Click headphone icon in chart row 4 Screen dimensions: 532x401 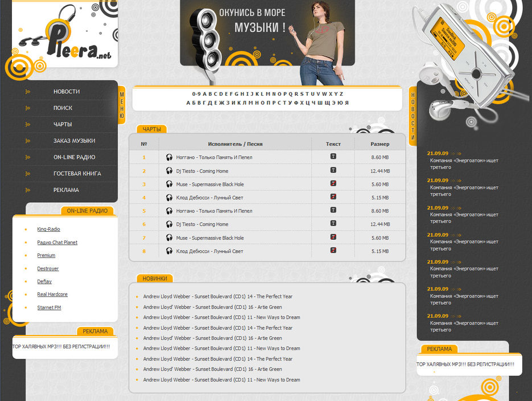[x=170, y=198]
